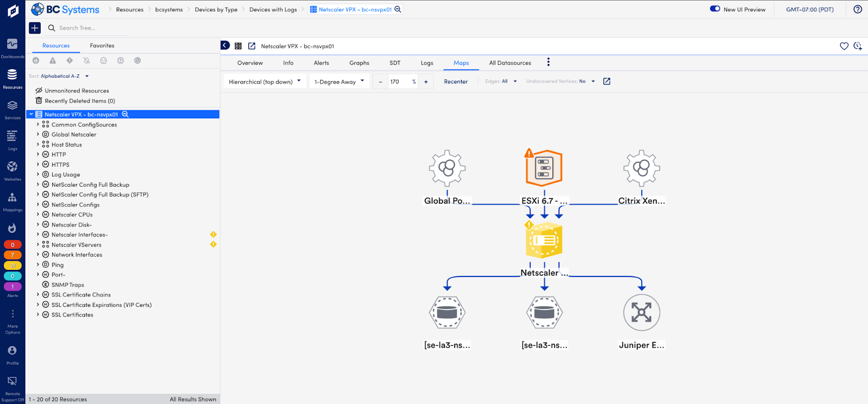The width and height of the screenshot is (868, 404).
Task: Click the Recenter button
Action: pyautogui.click(x=456, y=81)
